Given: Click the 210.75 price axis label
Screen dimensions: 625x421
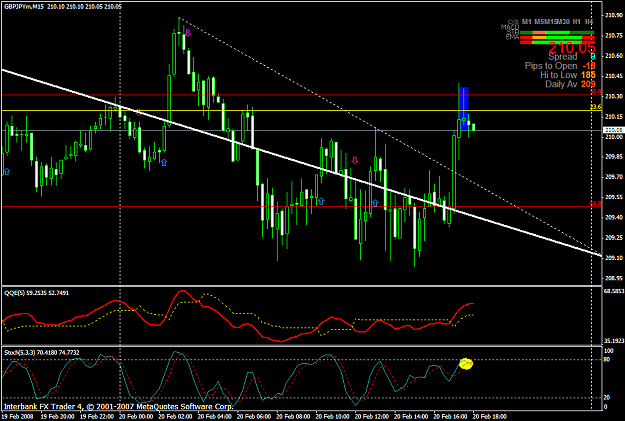Looking at the screenshot, I should pos(613,35).
